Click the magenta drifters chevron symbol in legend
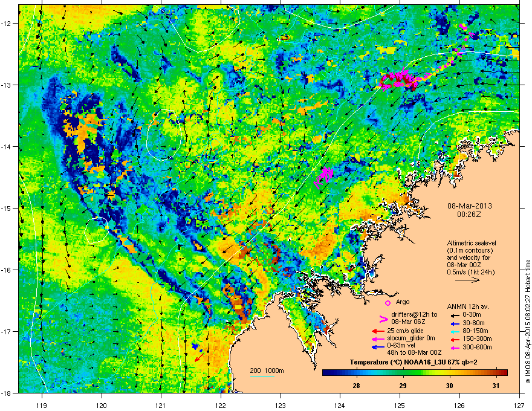This screenshot has width=532, height=411. tap(383, 319)
